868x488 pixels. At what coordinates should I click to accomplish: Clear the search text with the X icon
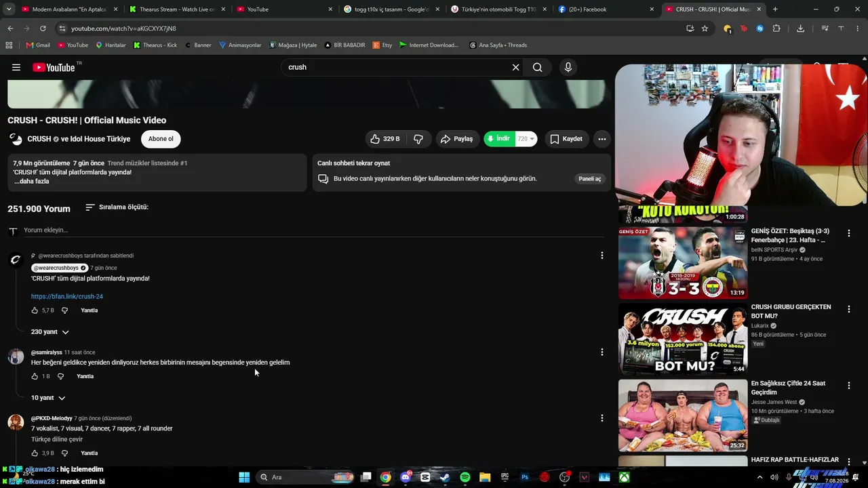515,67
